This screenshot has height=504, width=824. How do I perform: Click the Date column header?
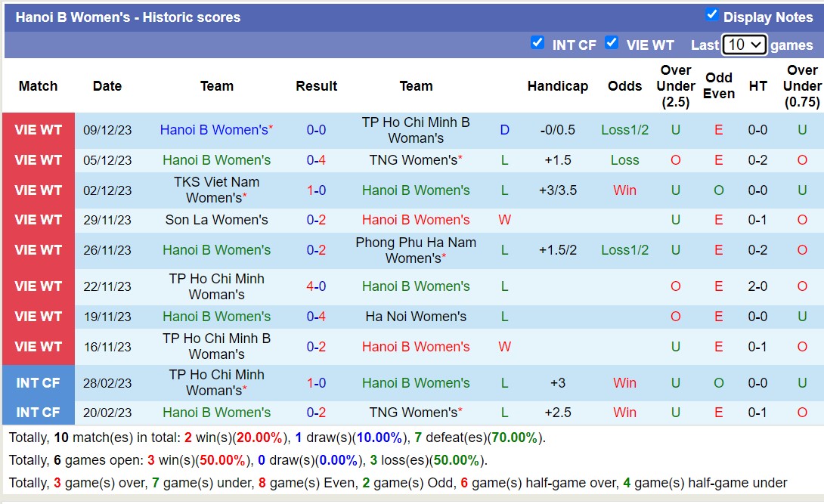tap(107, 86)
